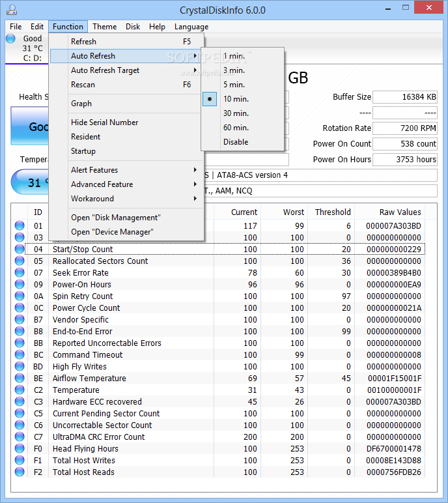The width and height of the screenshot is (448, 503).
Task: Click the status orb for End-to-End Error
Action: point(20,331)
